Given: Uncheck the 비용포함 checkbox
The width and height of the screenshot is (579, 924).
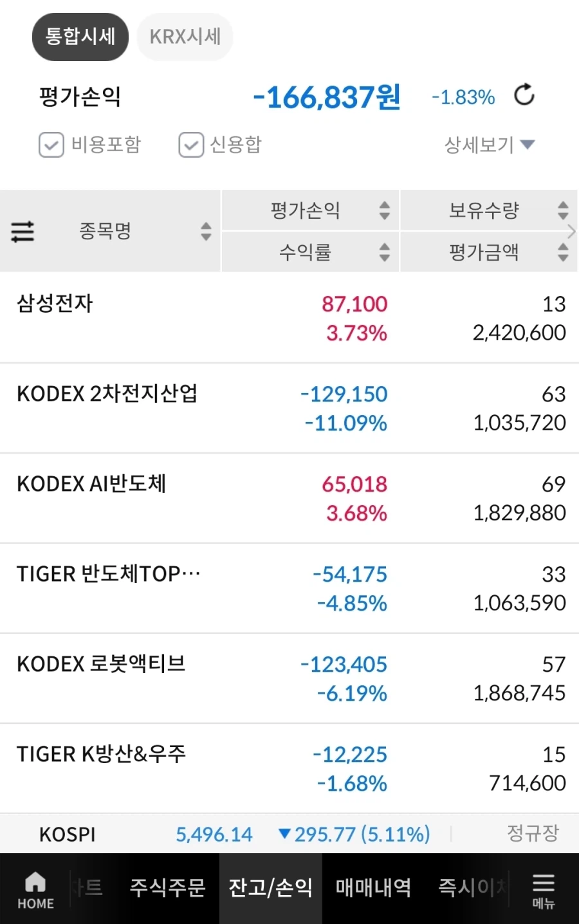Looking at the screenshot, I should (51, 145).
